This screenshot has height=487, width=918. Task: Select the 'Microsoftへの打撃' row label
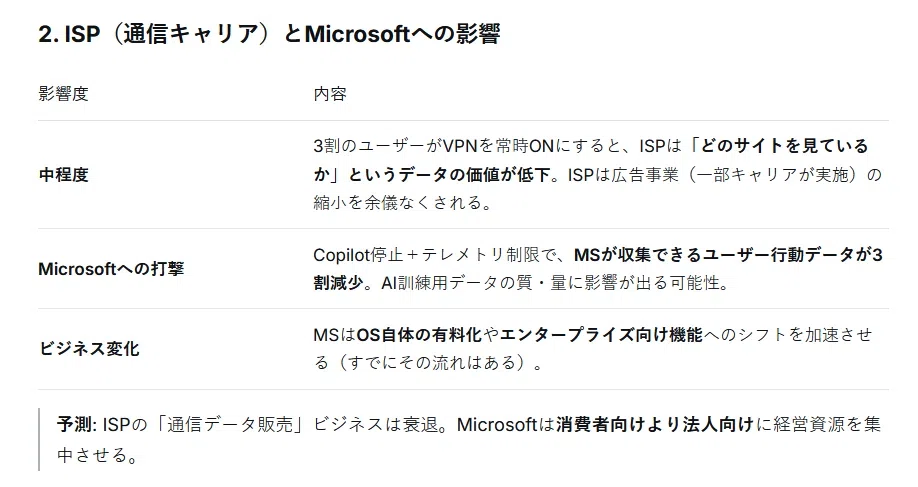click(x=111, y=269)
